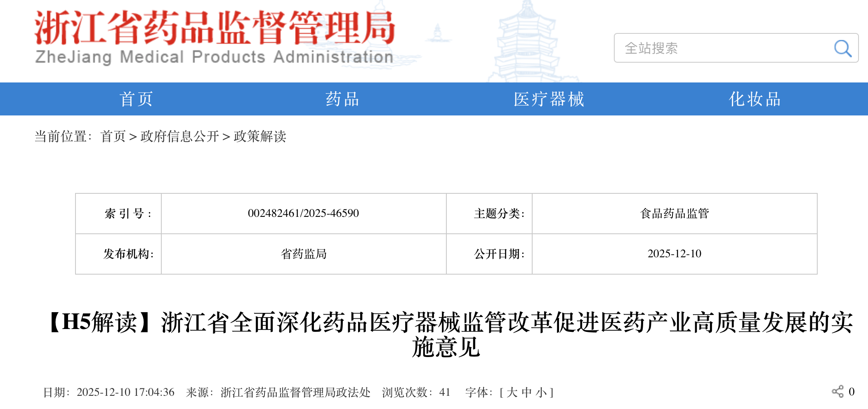The width and height of the screenshot is (868, 409).
Task: Click 省药监局 publishing agency cell
Action: [303, 254]
